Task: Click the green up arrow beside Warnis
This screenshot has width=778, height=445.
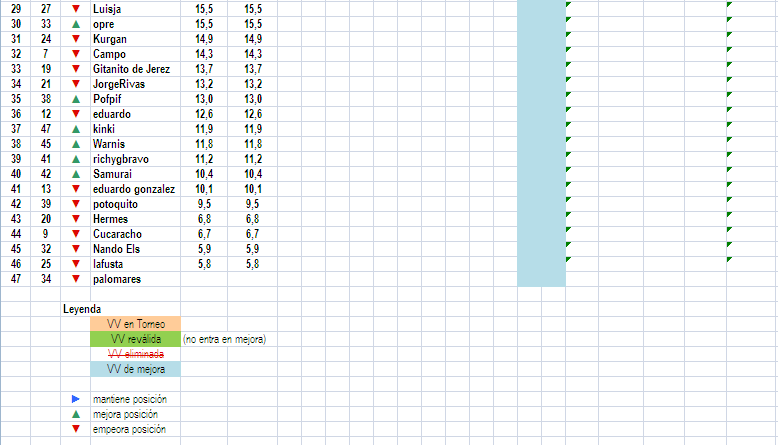Action: pos(76,144)
